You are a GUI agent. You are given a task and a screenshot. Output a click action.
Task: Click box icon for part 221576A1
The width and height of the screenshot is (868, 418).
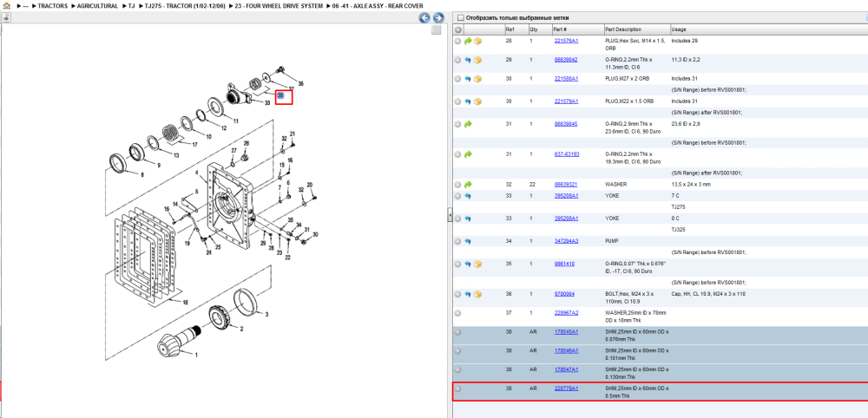477,41
